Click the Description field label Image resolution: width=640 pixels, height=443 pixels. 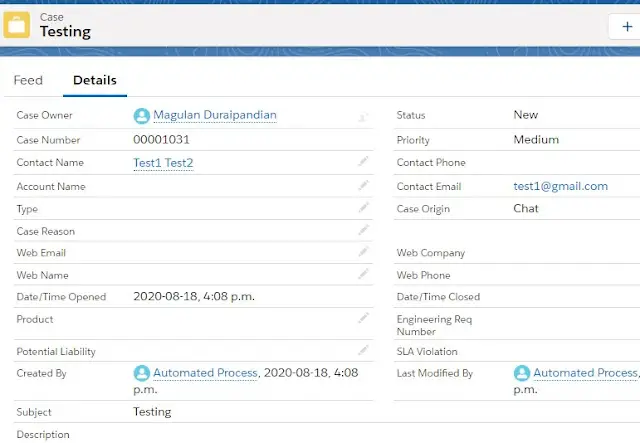[x=43, y=434]
